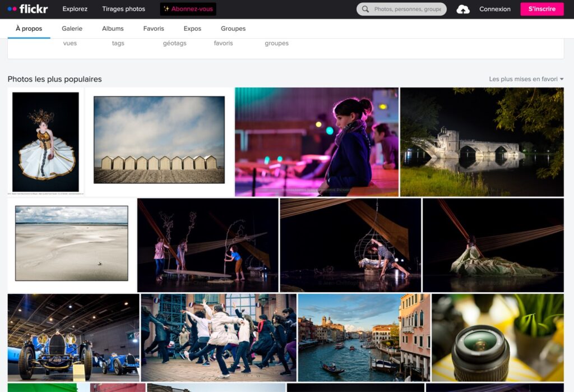Open the Groupes tab

[x=233, y=28]
